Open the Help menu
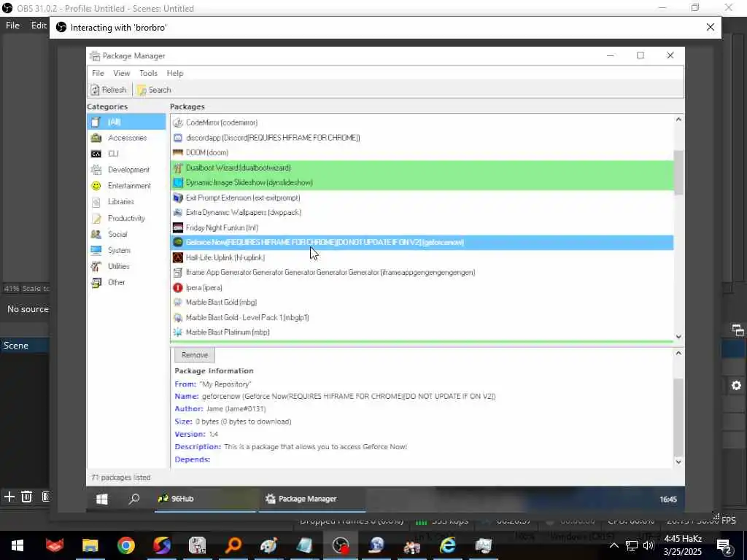The image size is (747, 560). point(175,74)
